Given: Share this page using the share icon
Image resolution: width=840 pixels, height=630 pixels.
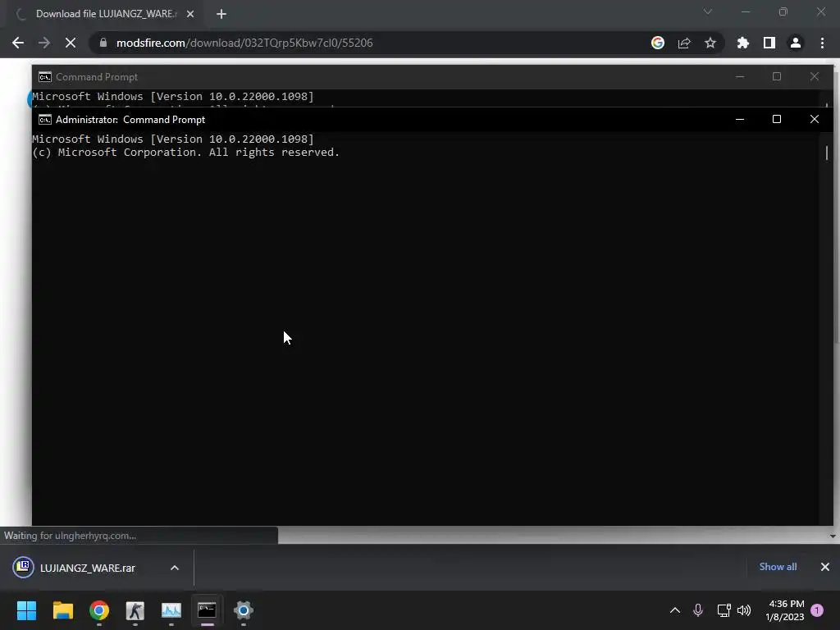Looking at the screenshot, I should 684,43.
